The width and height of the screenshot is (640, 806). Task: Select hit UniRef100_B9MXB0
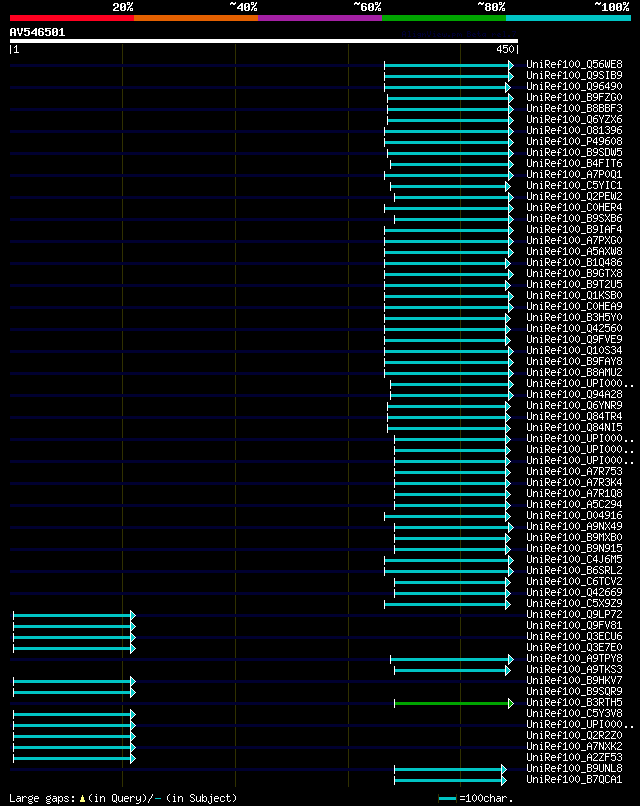pos(574,537)
